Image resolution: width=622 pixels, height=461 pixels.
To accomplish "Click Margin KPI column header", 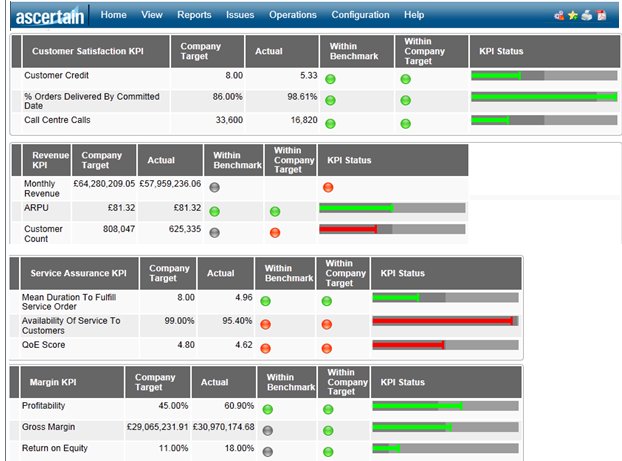I will point(72,382).
